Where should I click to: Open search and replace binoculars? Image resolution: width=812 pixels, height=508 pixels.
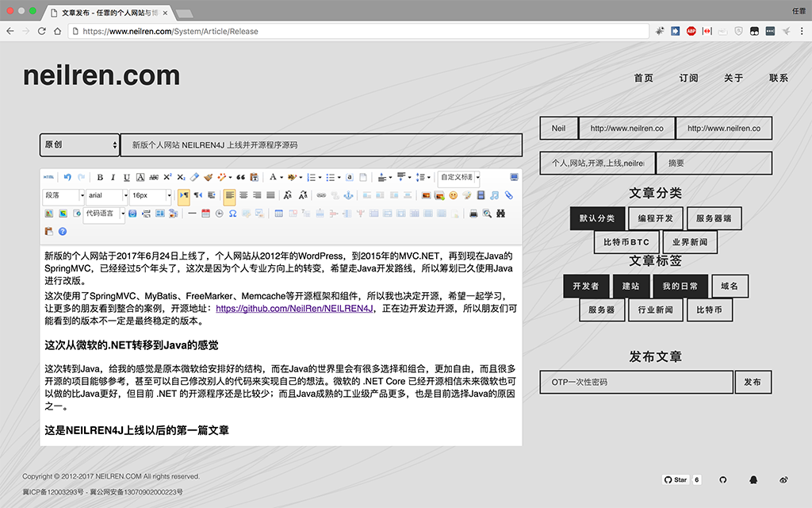click(501, 214)
